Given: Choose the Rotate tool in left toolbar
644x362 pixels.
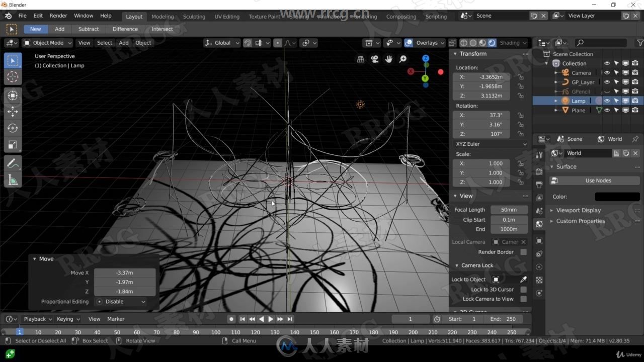Looking at the screenshot, I should coord(13,128).
